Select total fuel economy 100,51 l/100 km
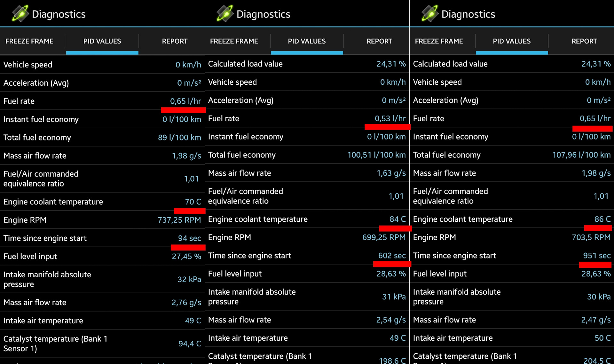 [377, 155]
